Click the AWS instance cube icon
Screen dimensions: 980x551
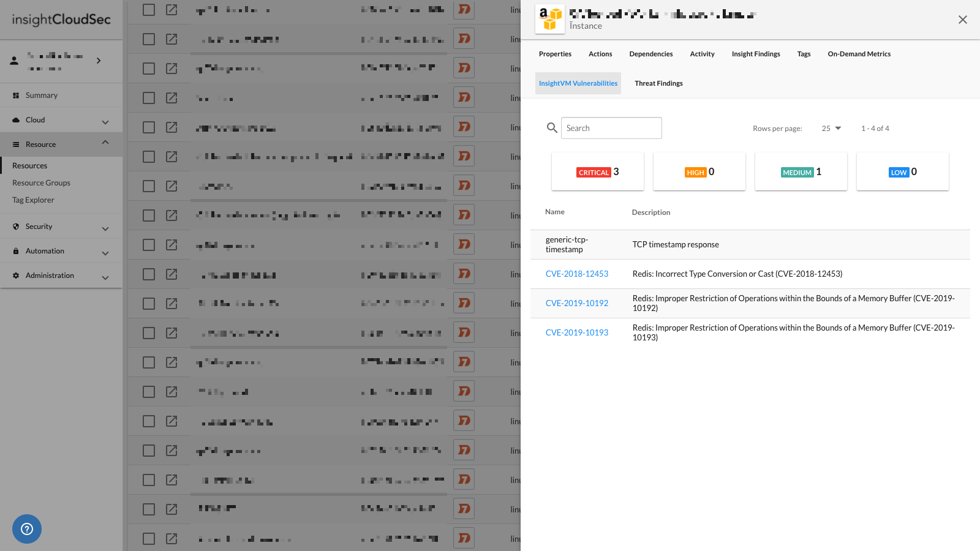tap(550, 19)
